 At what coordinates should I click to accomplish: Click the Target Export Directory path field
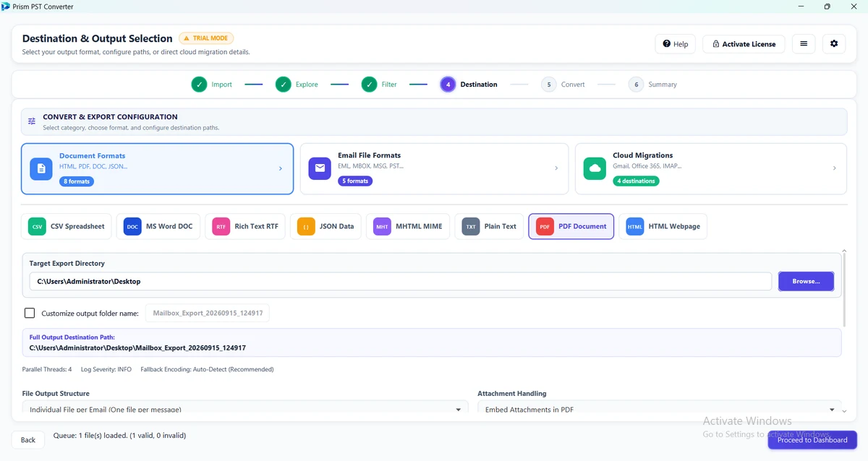401,281
